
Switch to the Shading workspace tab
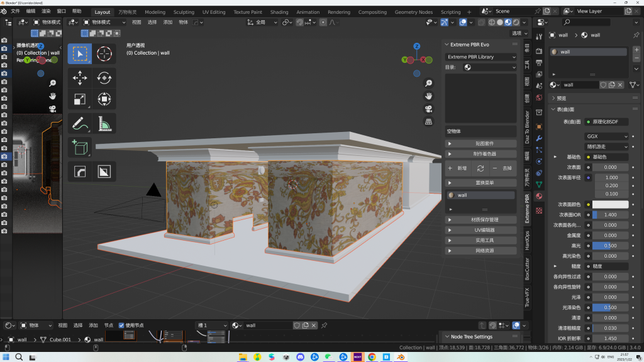coord(279,12)
